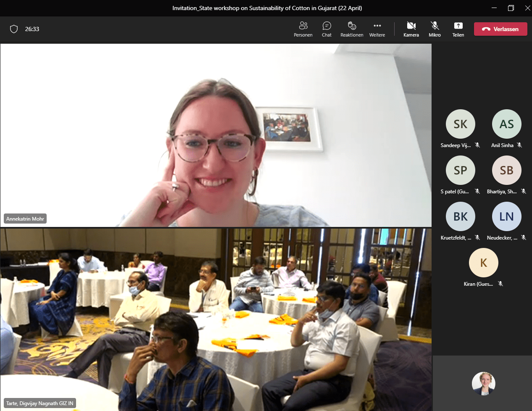Image resolution: width=532 pixels, height=411 pixels.
Task: Select the SB avatar of Bhartiya
Action: (x=507, y=170)
